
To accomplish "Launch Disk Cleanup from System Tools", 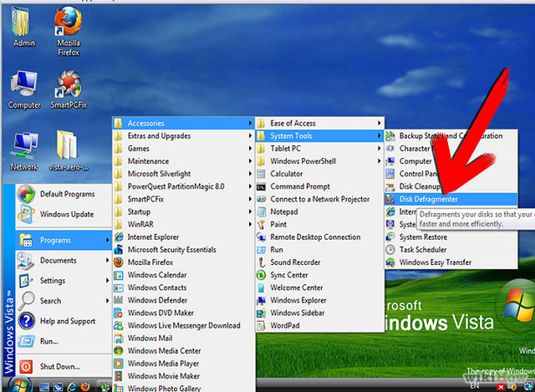I will [x=451, y=186].
